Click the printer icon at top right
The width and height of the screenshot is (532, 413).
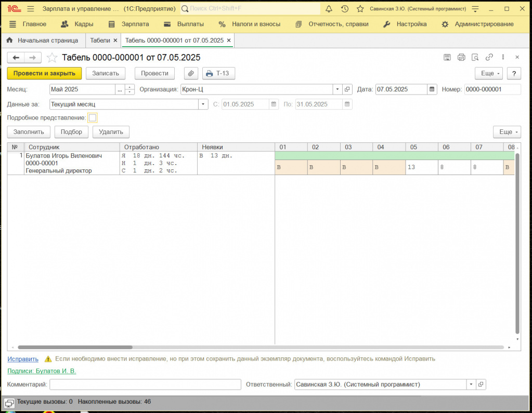(x=461, y=57)
